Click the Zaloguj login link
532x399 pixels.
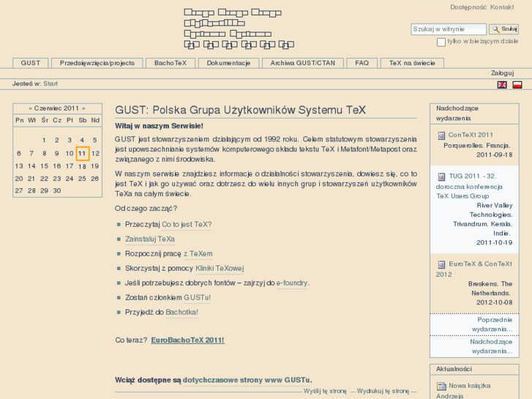[x=503, y=73]
